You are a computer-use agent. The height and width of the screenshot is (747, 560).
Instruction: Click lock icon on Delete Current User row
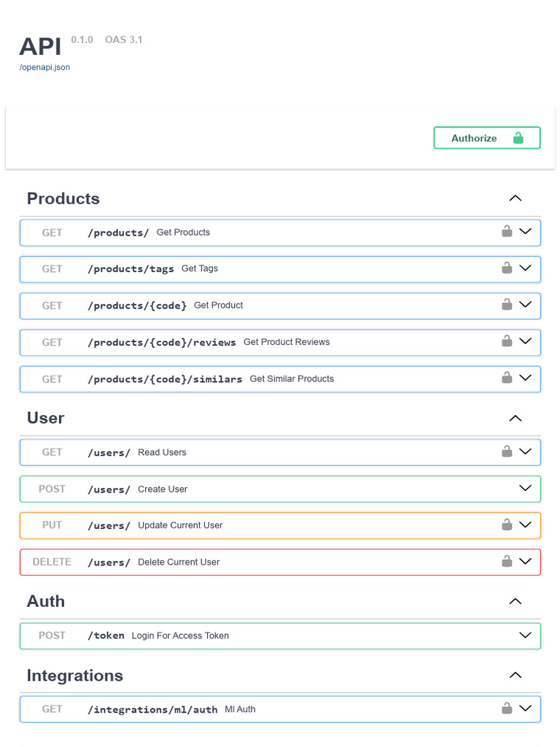click(507, 561)
